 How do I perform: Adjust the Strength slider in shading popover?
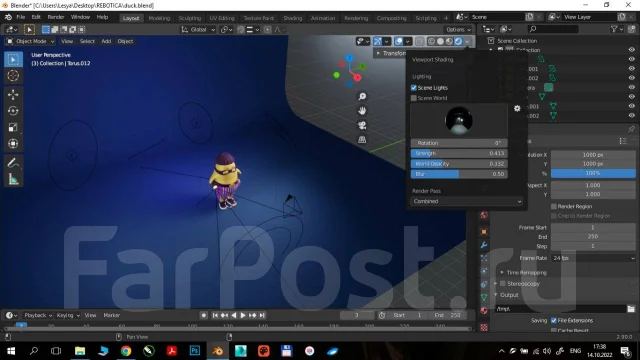tap(459, 153)
